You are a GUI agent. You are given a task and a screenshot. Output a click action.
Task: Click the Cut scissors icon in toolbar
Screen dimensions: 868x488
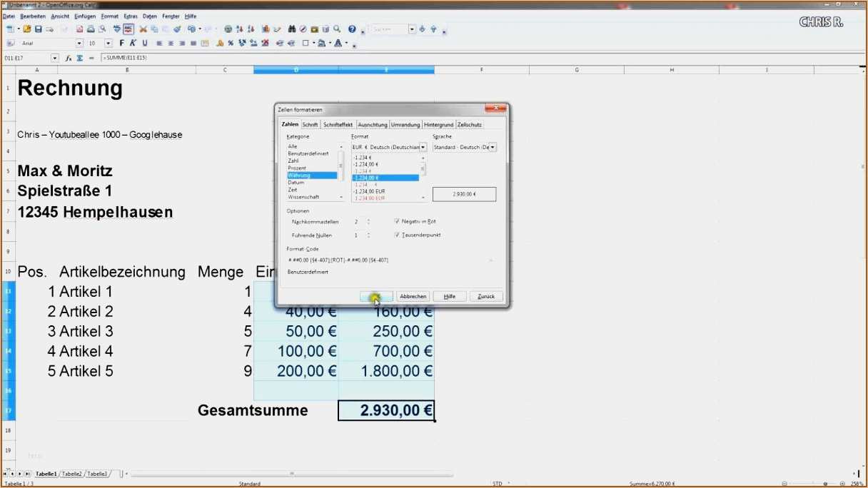(143, 29)
